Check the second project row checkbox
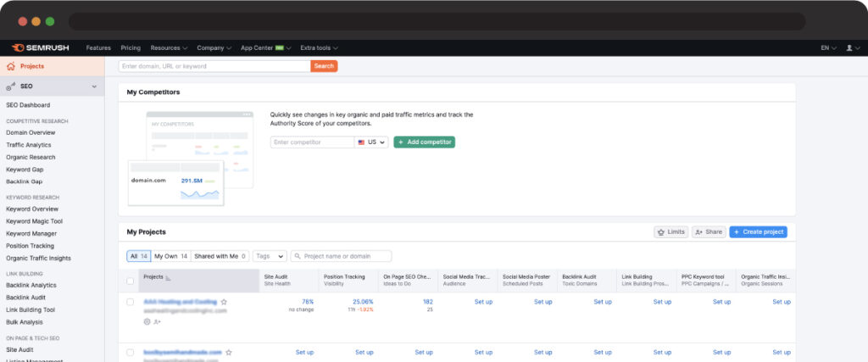 (x=130, y=353)
